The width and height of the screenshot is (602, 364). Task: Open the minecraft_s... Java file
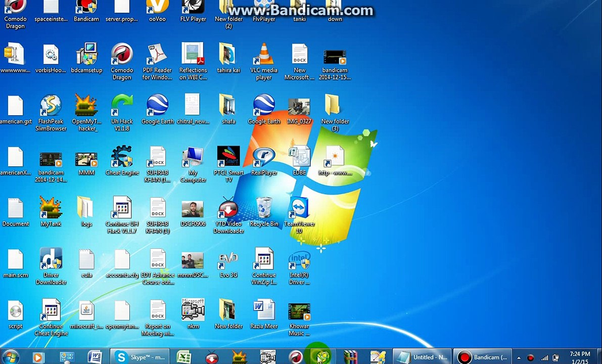tap(87, 314)
